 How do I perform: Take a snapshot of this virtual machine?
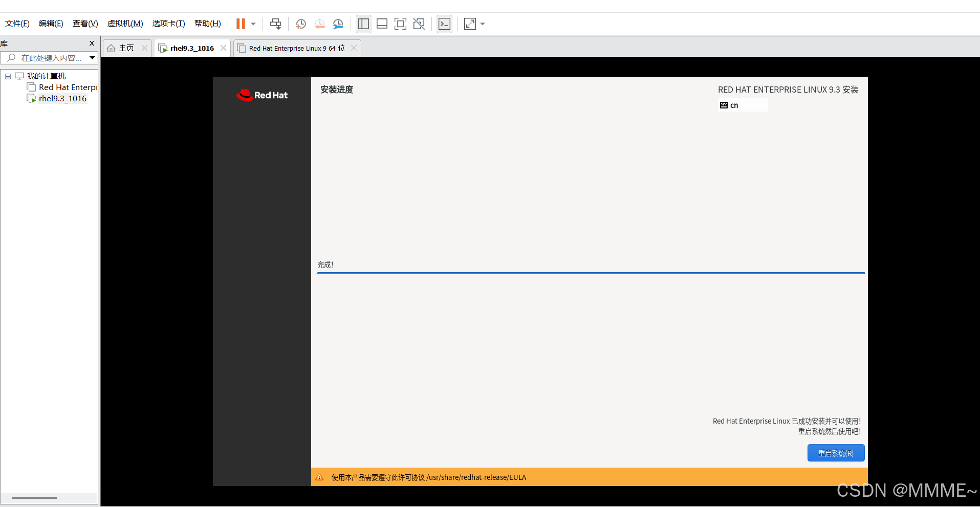(x=301, y=24)
